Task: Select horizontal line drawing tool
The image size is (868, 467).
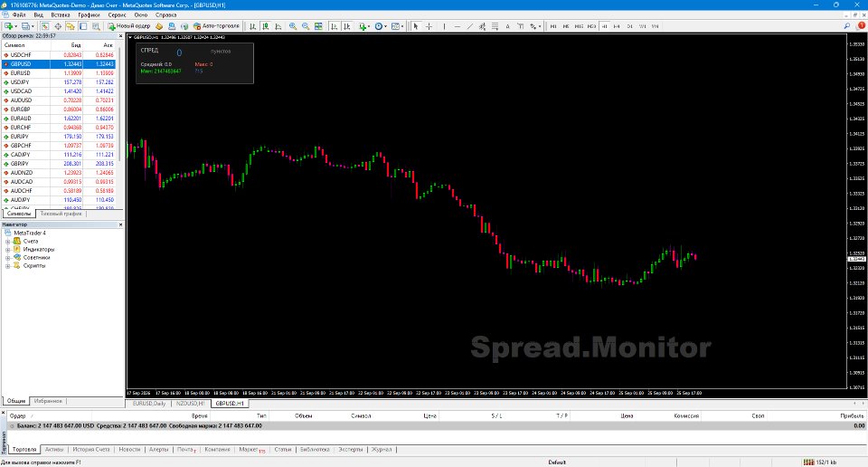Action: (x=458, y=26)
